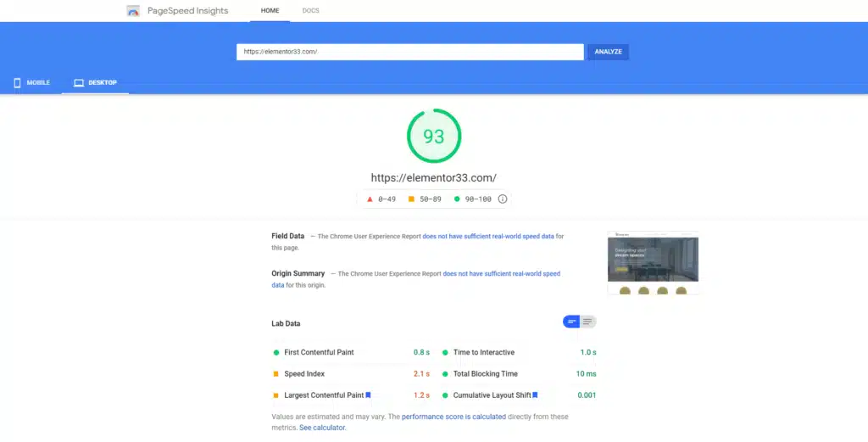Image resolution: width=868 pixels, height=442 pixels.
Task: Click the Cumulative Layout Shift green status icon
Action: pos(445,395)
